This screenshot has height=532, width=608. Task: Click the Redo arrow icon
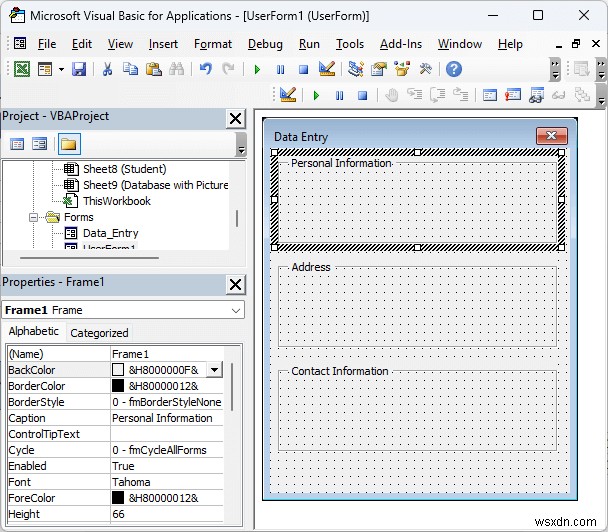click(x=228, y=69)
